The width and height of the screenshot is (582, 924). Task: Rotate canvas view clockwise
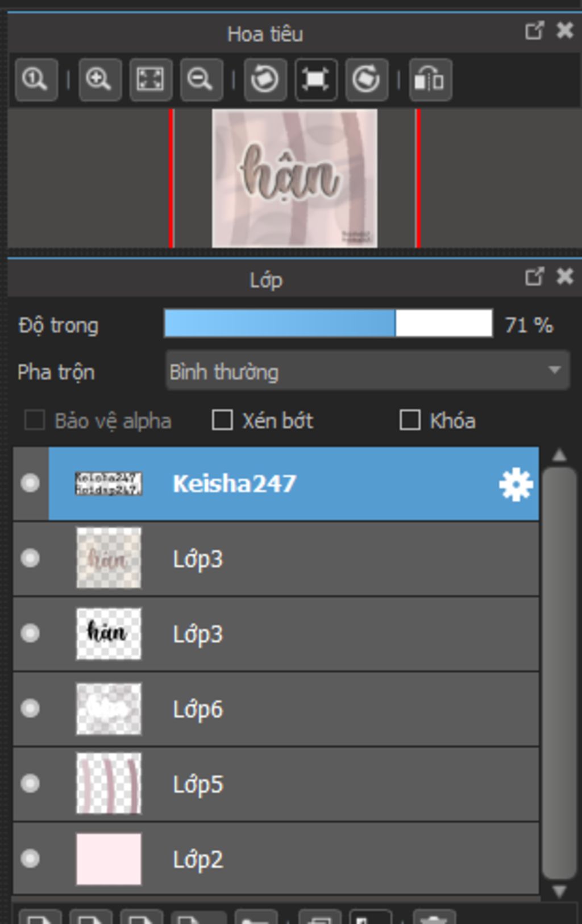367,80
